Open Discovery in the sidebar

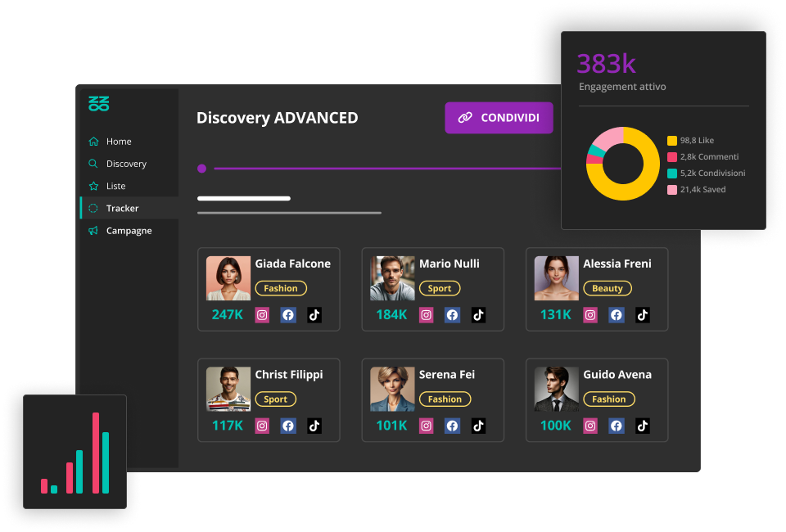pyautogui.click(x=129, y=164)
